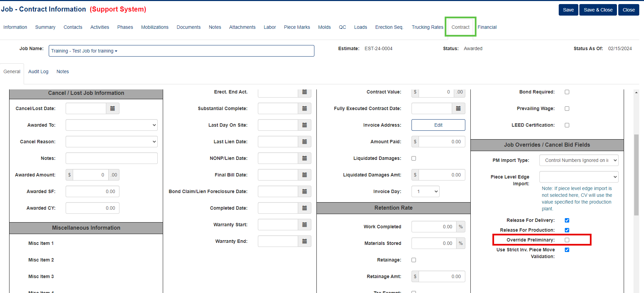The height and width of the screenshot is (293, 644).
Task: Open calendar for Final Bill Date
Action: click(305, 175)
